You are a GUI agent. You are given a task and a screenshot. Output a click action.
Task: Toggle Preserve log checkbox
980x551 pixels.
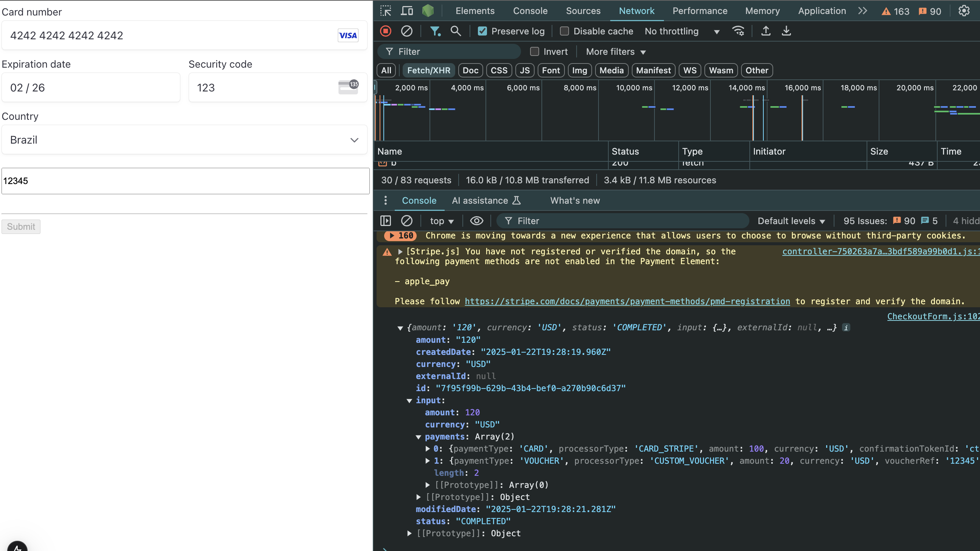[482, 31]
